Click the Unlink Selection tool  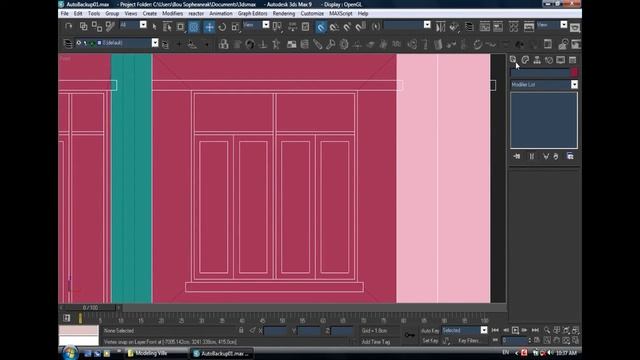pyautogui.click(x=97, y=27)
